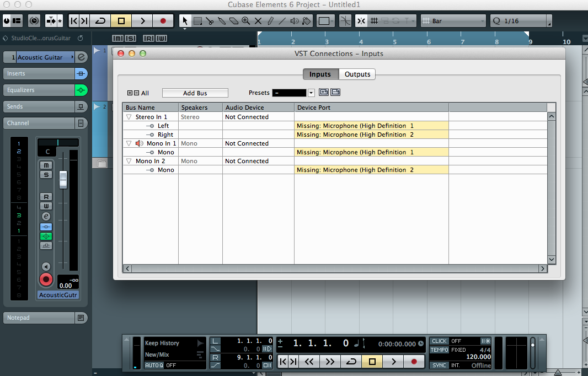The width and height of the screenshot is (588, 376).
Task: Open the Part border color dropdown in toolbar
Action: [325, 21]
